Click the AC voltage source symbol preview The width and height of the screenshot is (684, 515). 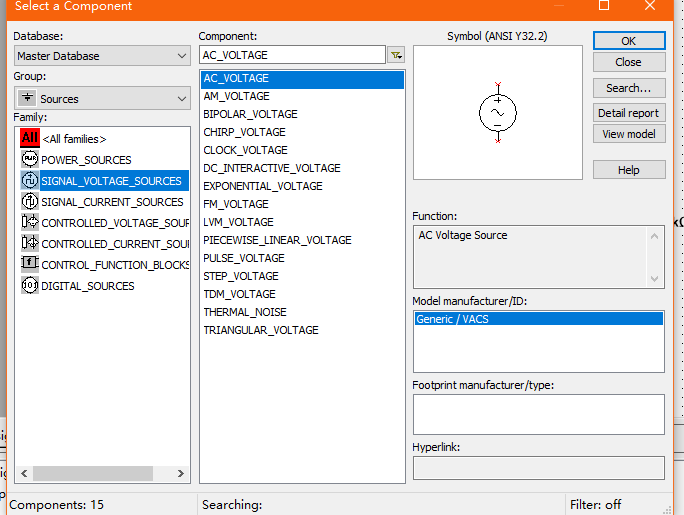pyautogui.click(x=498, y=113)
